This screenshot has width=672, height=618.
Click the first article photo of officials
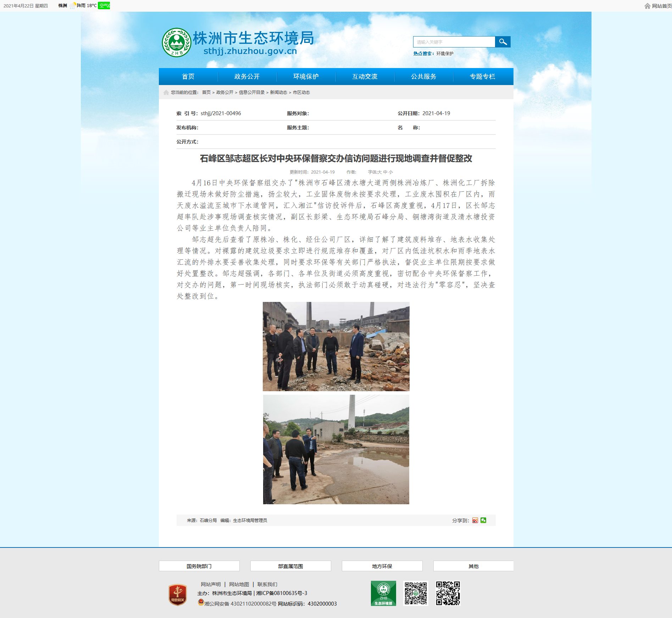click(336, 346)
